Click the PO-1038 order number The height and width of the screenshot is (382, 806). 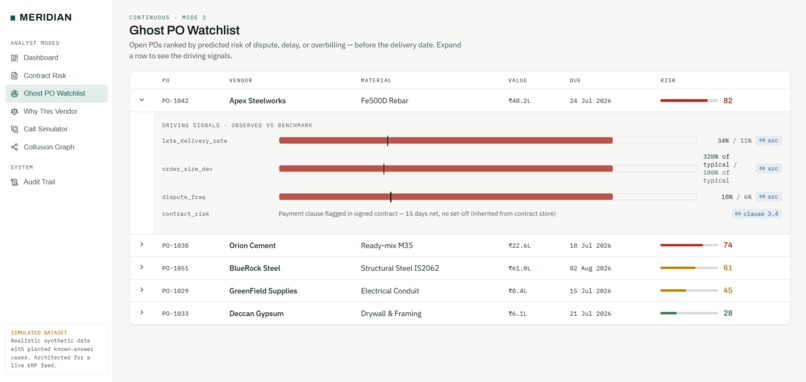pyautogui.click(x=175, y=245)
